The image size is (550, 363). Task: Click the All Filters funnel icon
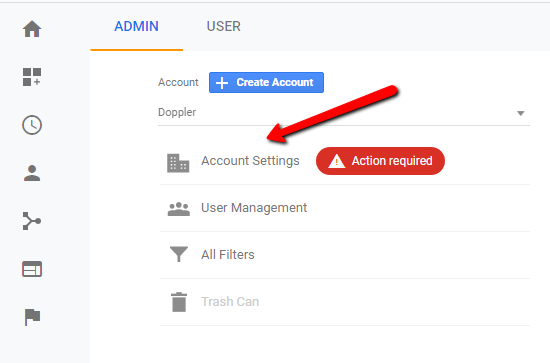179,254
